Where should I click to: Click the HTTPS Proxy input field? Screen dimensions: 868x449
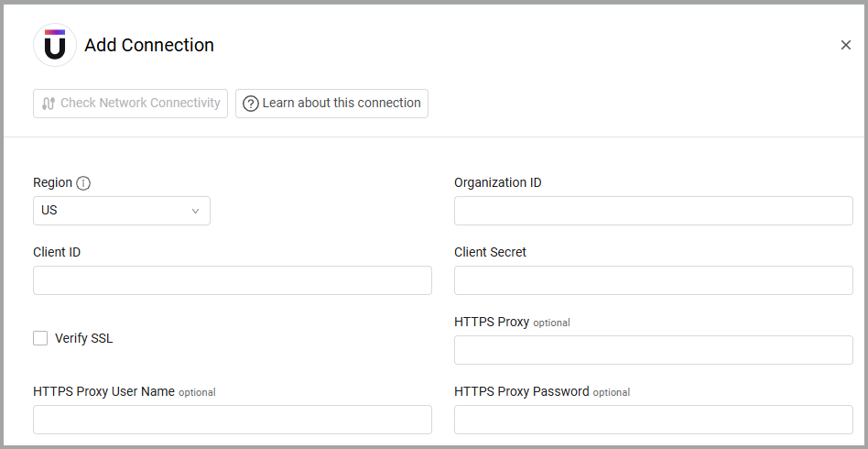pyautogui.click(x=653, y=350)
